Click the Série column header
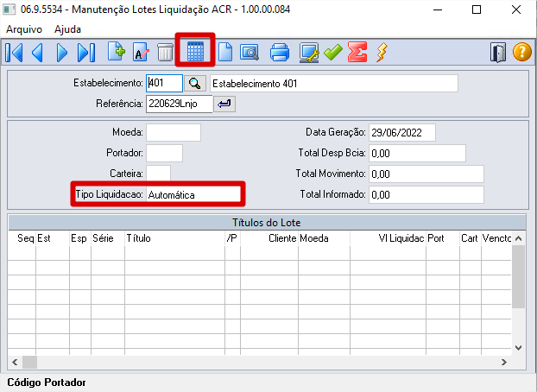The image size is (537, 392). click(108, 238)
